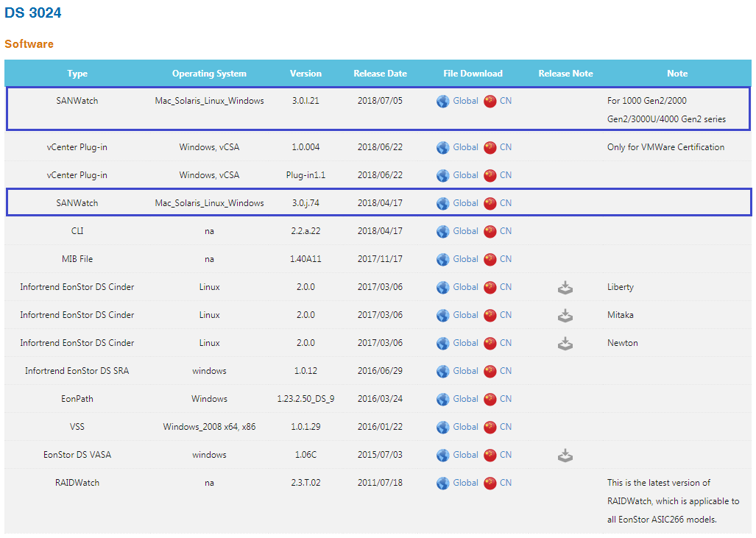Download Global file for vCenter Plug-in 1.0.004
The width and height of the screenshot is (756, 538).
click(465, 147)
